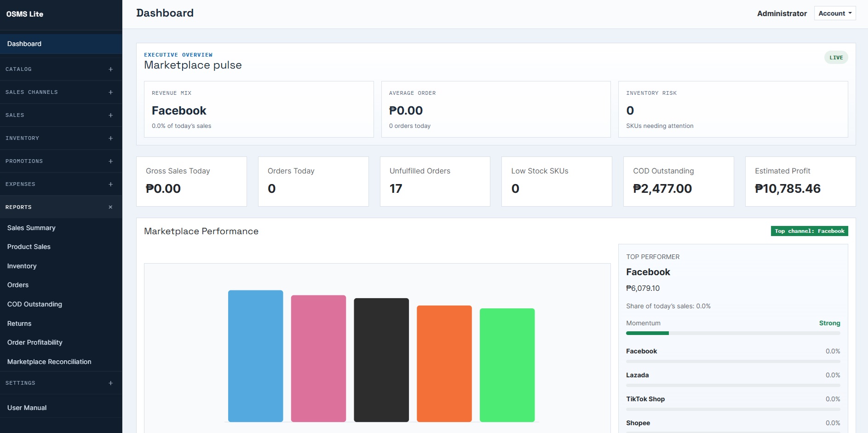
Task: Click the 'TikTok Shop' channel row label
Action: [x=645, y=399]
